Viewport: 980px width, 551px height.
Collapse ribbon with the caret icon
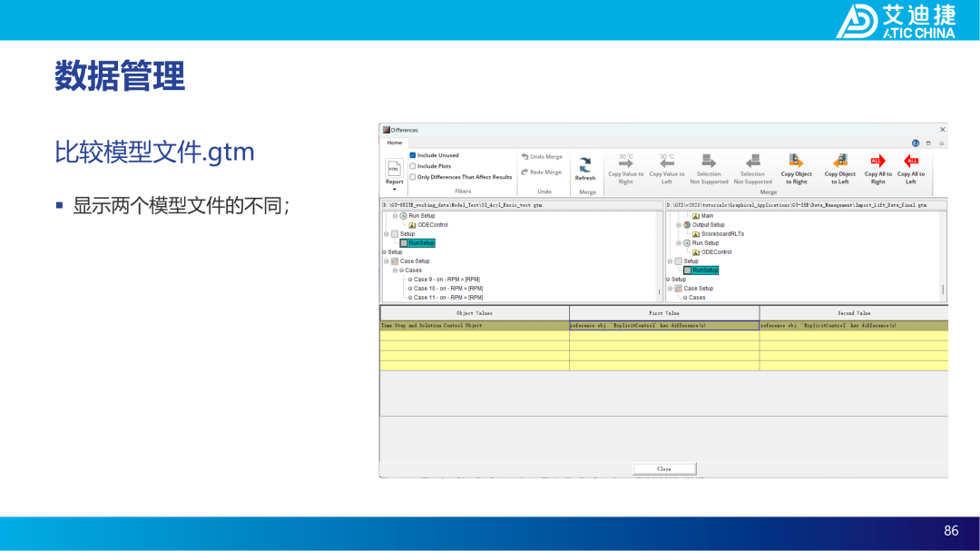coord(941,143)
